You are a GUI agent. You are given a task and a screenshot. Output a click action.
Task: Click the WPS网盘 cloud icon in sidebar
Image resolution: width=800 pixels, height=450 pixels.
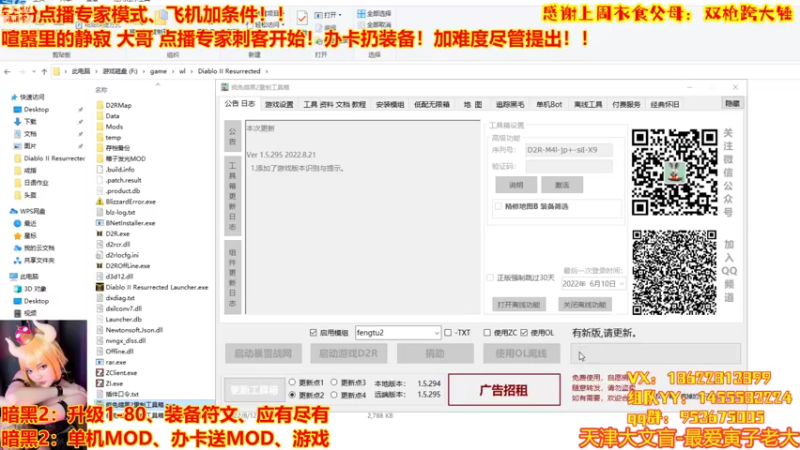click(13, 211)
